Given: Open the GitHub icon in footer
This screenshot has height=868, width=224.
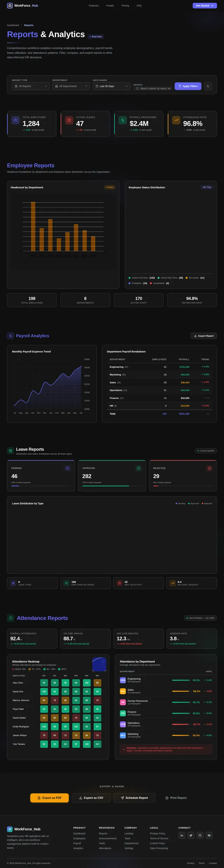Looking at the screenshot, I should (x=200, y=835).
